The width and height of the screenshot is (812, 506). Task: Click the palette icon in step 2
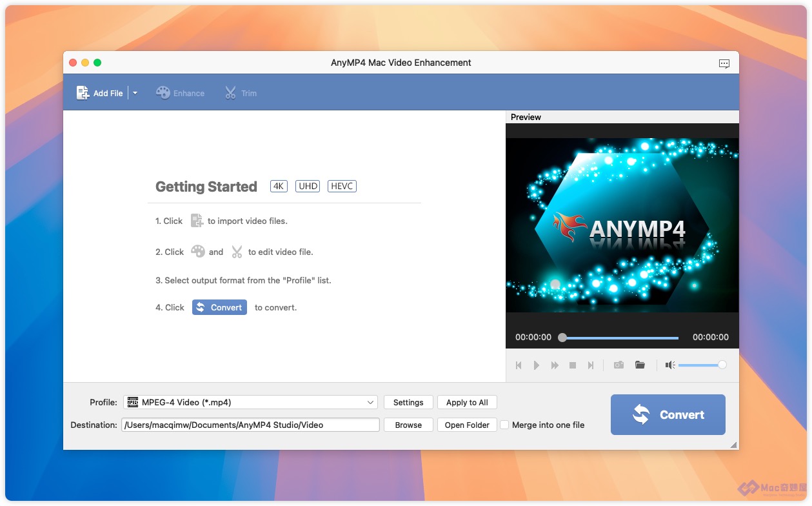[198, 252]
